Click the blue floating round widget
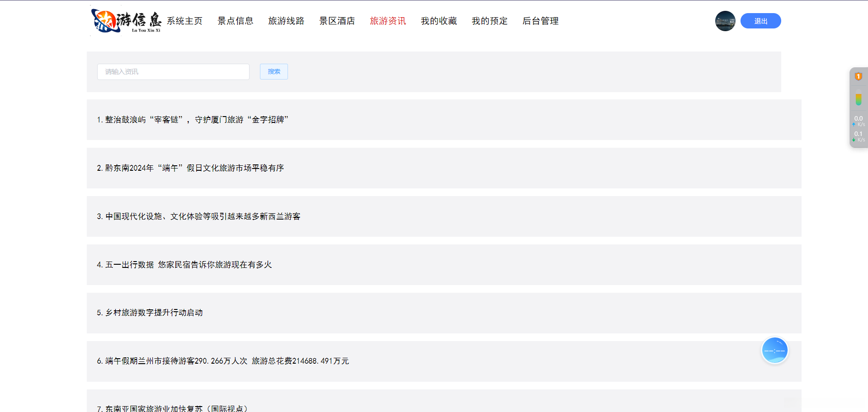The height and width of the screenshot is (412, 868). 775,350
